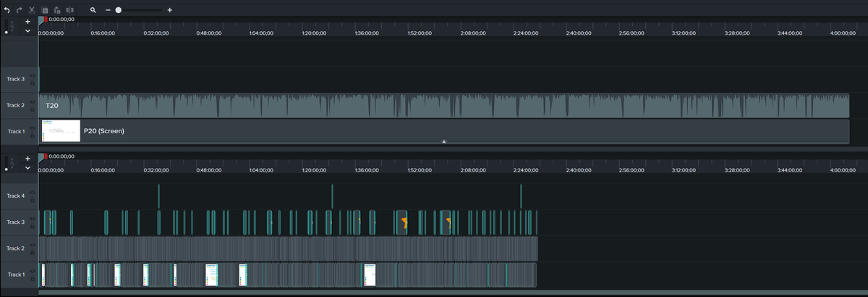Click the plus zoom-in button
Image resolution: width=868 pixels, height=297 pixels.
(x=170, y=10)
